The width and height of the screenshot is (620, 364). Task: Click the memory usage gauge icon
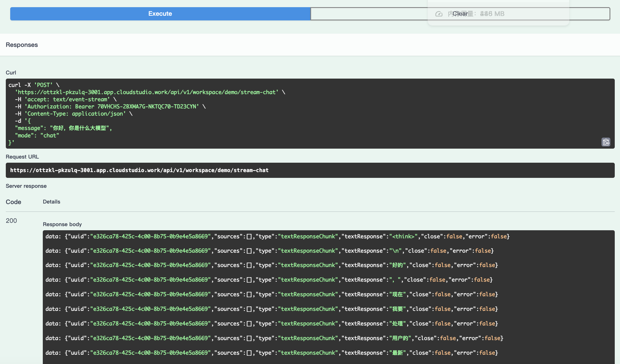439,14
